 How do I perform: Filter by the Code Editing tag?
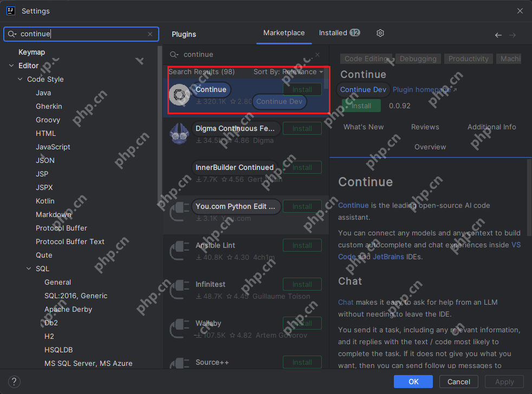tap(366, 58)
